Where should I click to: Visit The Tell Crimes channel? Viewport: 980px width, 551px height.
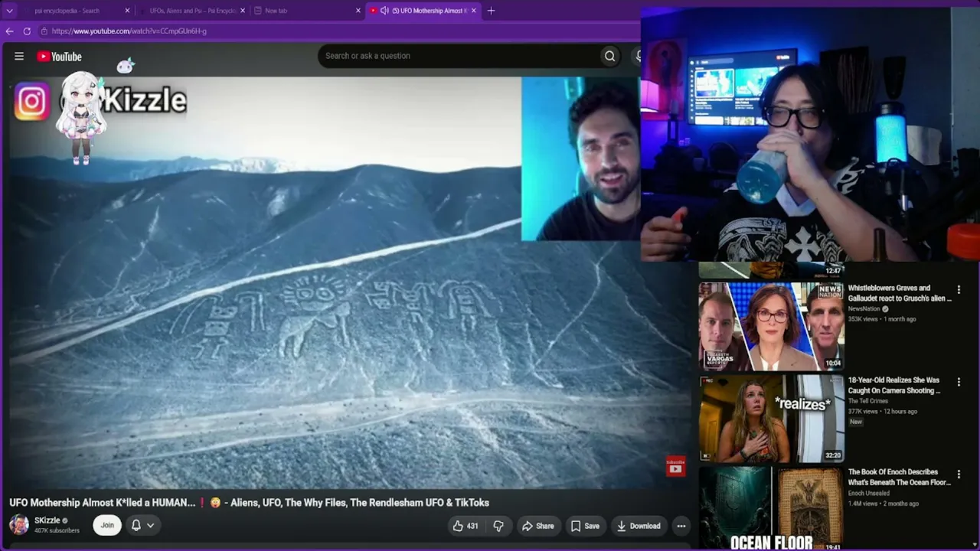coord(870,401)
